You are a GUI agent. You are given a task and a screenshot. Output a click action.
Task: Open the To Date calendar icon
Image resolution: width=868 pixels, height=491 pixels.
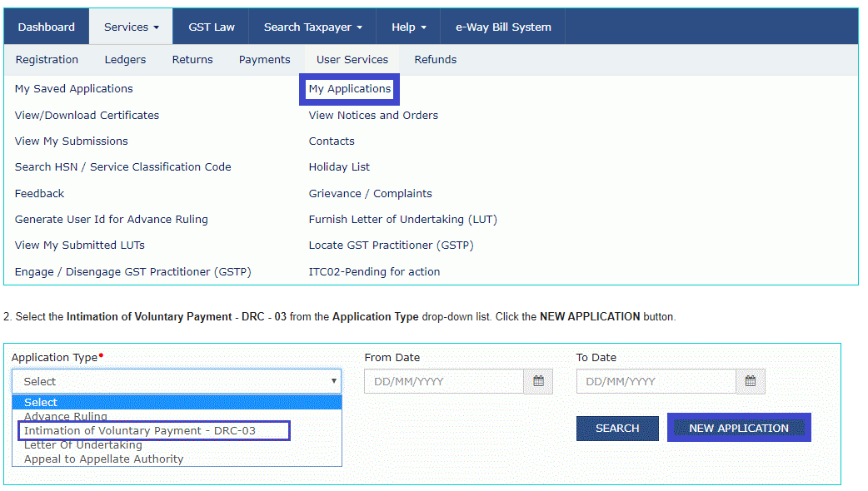coord(750,382)
